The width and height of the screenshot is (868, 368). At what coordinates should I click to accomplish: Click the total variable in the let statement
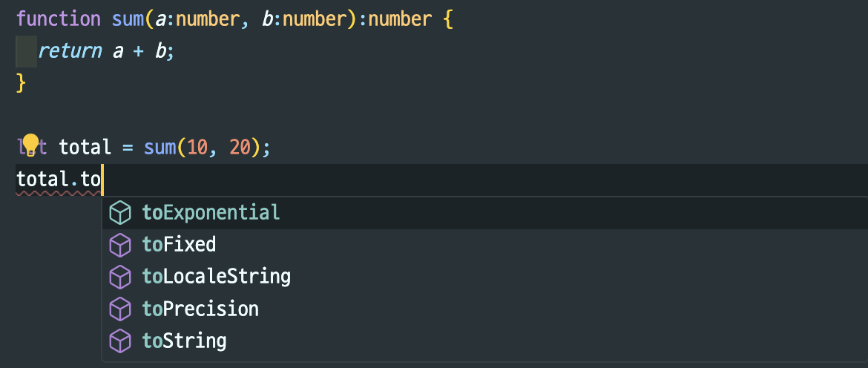(x=85, y=147)
